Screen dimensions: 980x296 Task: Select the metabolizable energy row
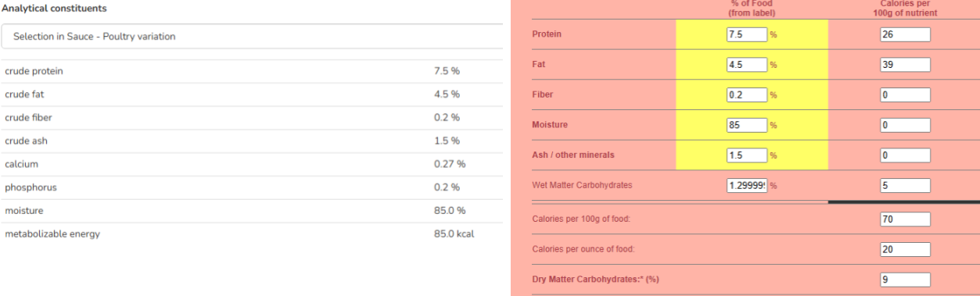(251, 234)
